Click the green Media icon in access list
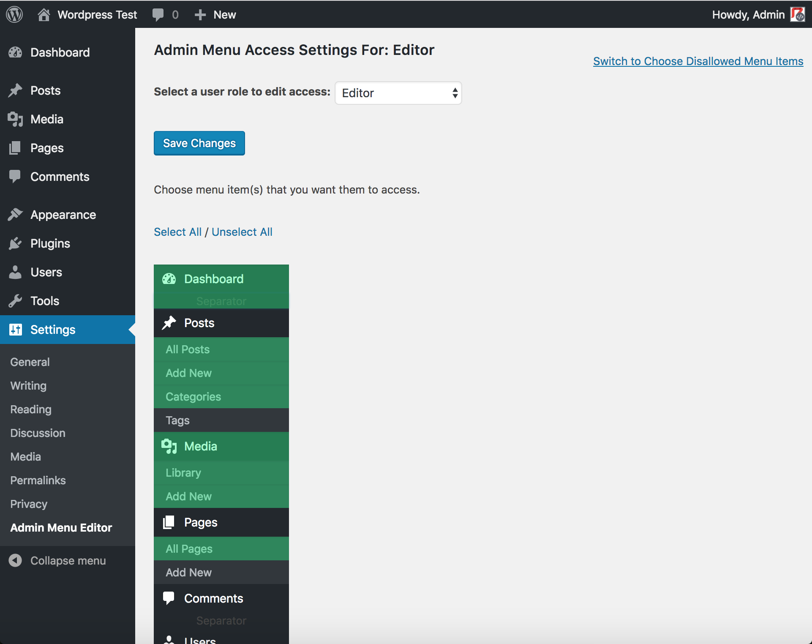The height and width of the screenshot is (644, 812). click(x=169, y=446)
